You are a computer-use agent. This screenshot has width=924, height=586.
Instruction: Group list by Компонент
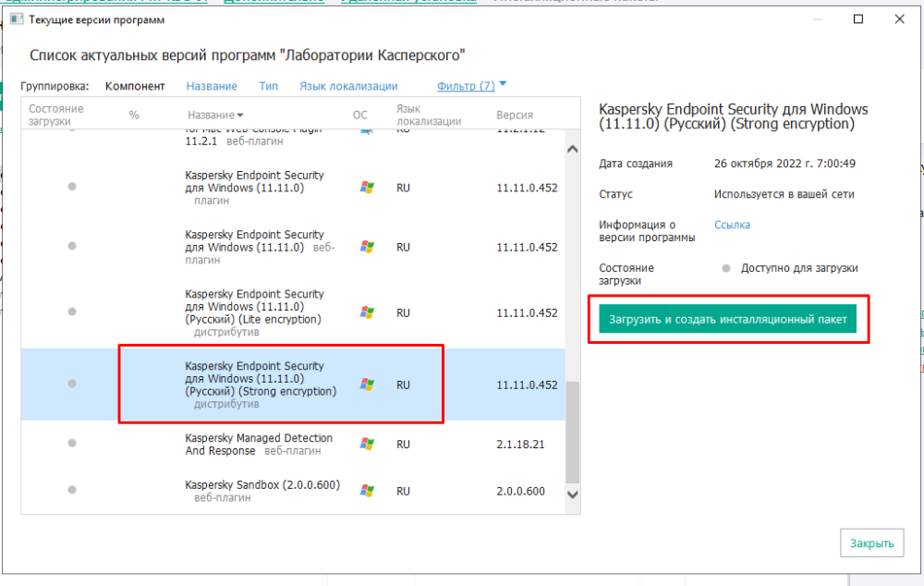click(135, 86)
